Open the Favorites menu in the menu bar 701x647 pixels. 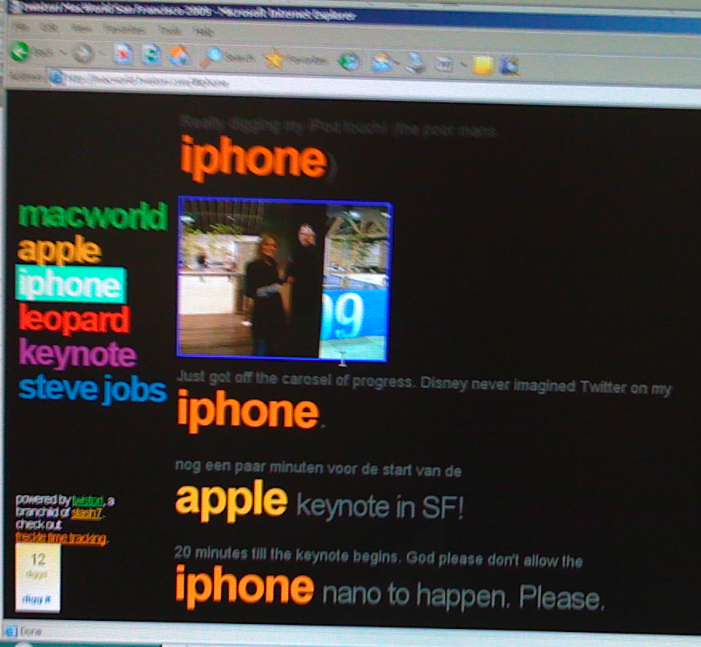pos(125,30)
